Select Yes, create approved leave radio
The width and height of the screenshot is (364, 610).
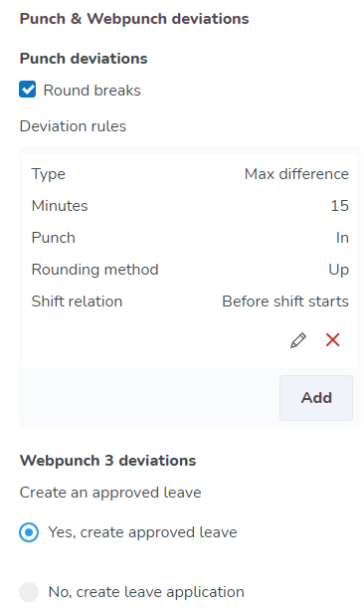29,532
